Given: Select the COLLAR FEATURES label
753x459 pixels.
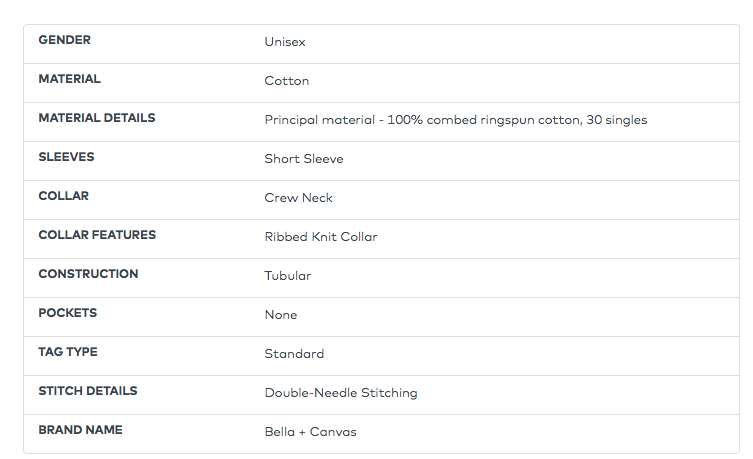Looking at the screenshot, I should [97, 235].
